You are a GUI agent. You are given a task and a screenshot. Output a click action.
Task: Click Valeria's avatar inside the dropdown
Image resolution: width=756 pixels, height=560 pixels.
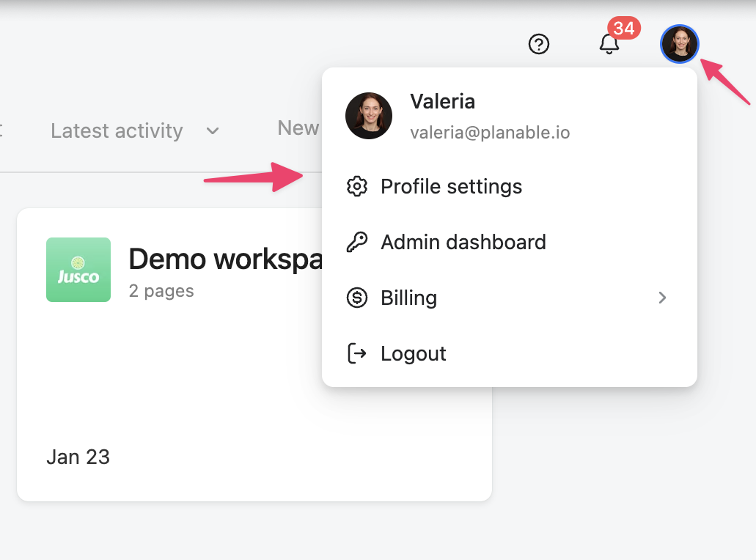pos(369,116)
